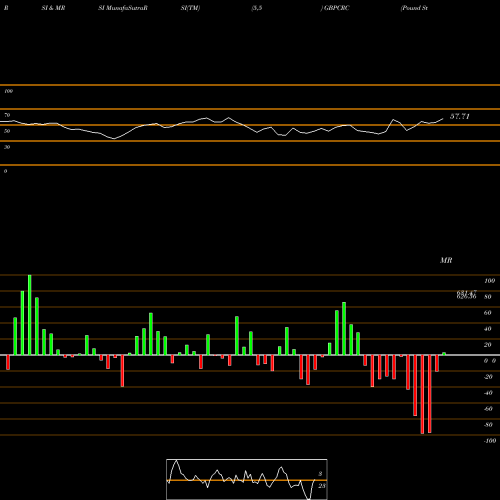Image resolution: width=500 pixels, height=500 pixels.
Task: Click the MR right-axis label 60
Action: [488, 313]
